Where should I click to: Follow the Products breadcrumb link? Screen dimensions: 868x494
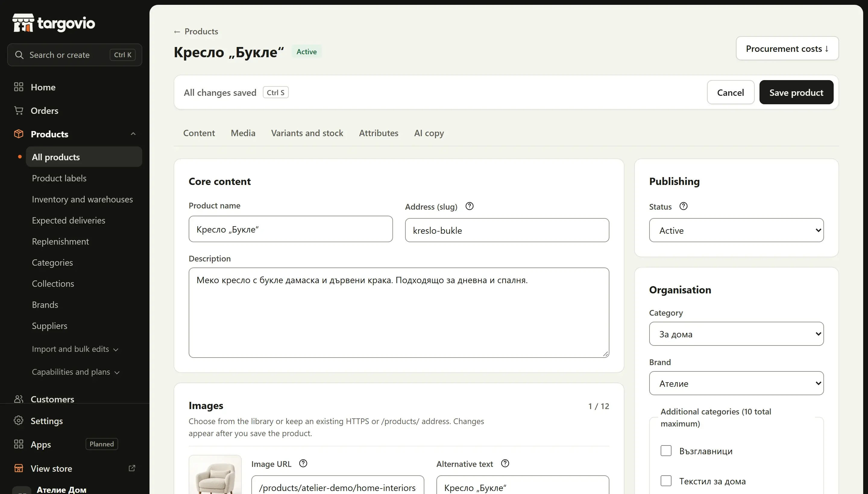(x=201, y=32)
